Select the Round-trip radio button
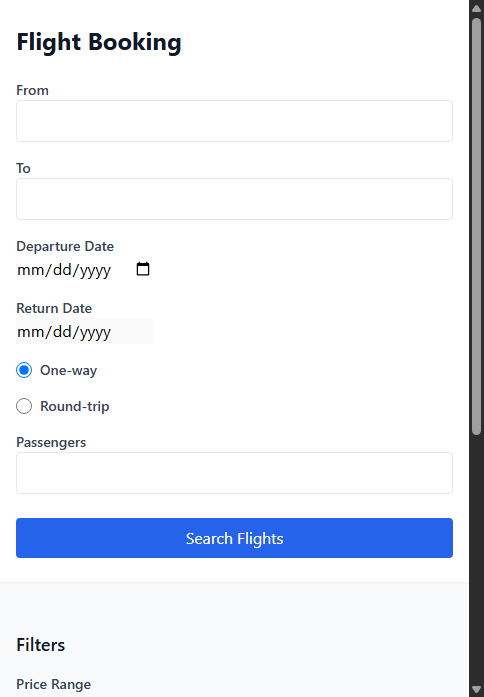 24,406
